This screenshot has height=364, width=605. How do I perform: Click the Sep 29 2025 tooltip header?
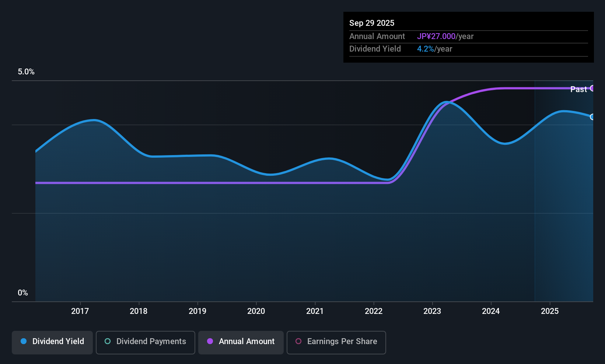coord(372,23)
